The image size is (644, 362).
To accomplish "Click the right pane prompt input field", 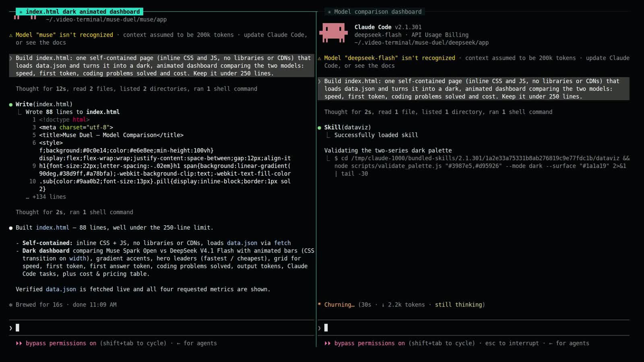I will tap(474, 328).
